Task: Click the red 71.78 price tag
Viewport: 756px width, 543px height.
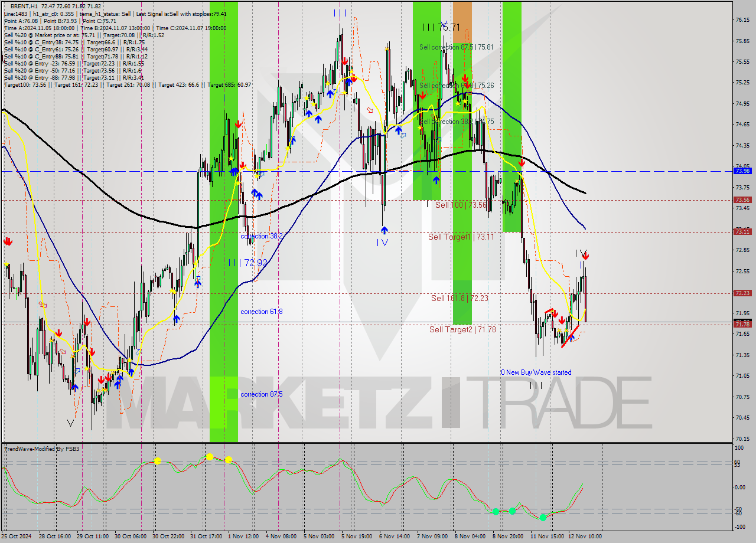Action: pos(742,324)
